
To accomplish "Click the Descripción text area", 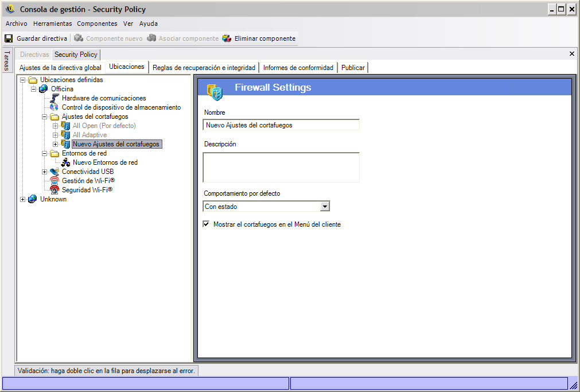I will 281,168.
